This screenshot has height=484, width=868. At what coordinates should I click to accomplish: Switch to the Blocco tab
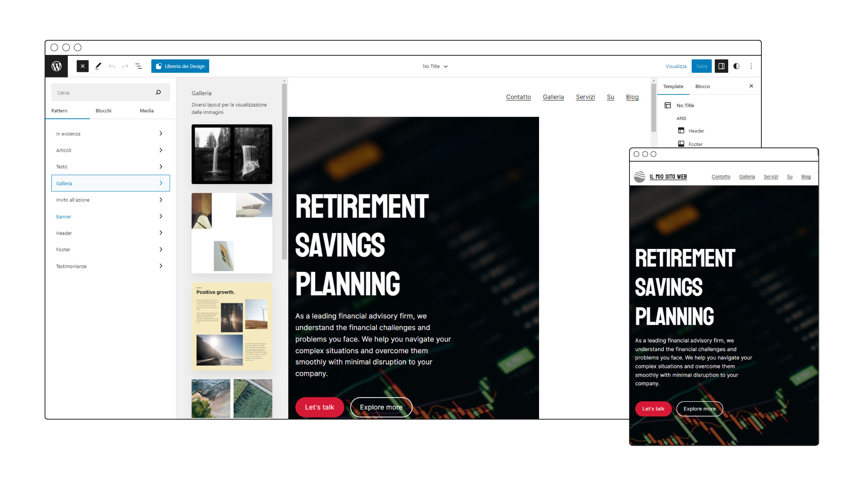[x=703, y=86]
